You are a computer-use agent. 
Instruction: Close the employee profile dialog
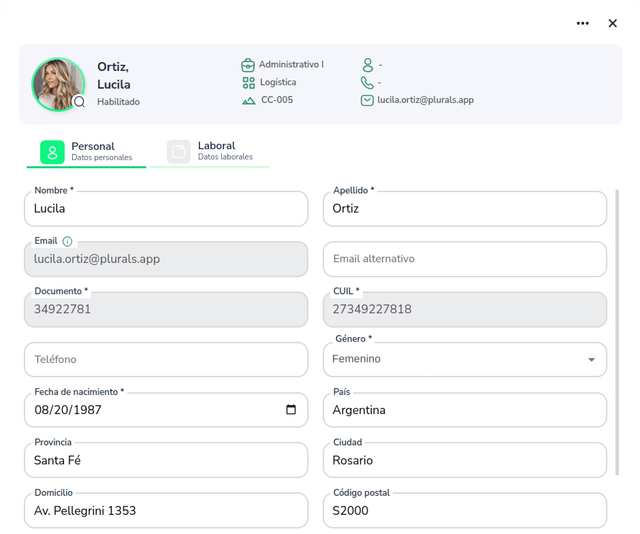pos(613,23)
